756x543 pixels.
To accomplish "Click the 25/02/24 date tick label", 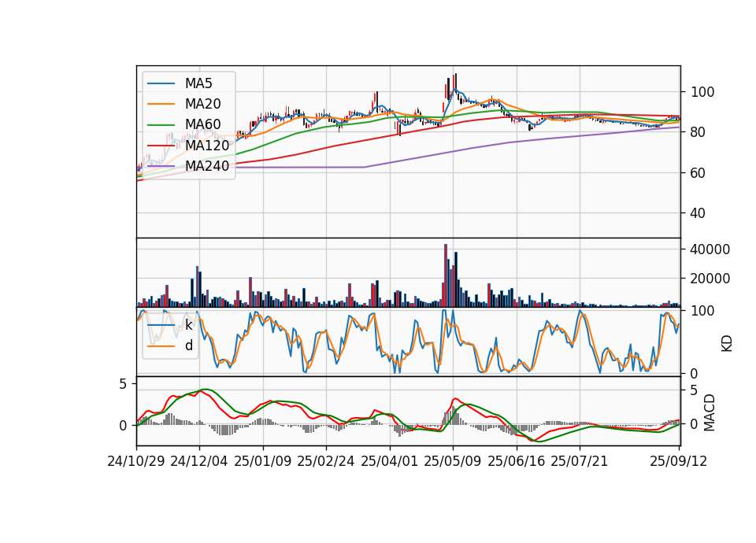I will click(326, 461).
